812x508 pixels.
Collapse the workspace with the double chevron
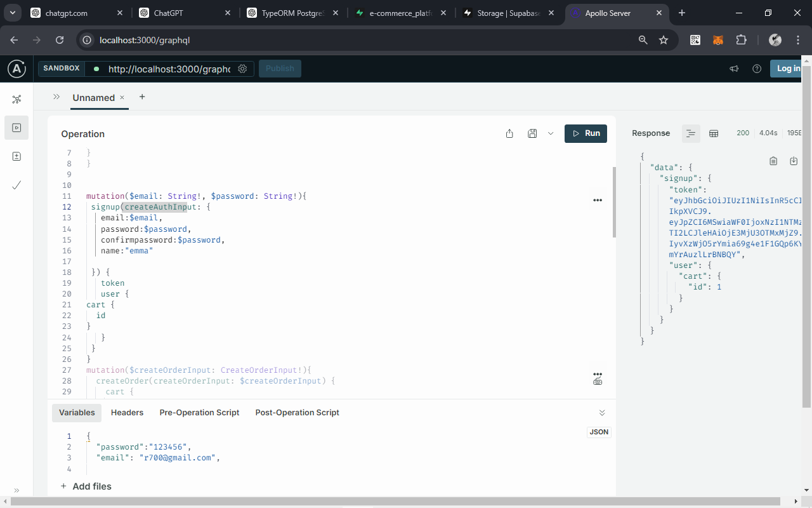[x=56, y=98]
